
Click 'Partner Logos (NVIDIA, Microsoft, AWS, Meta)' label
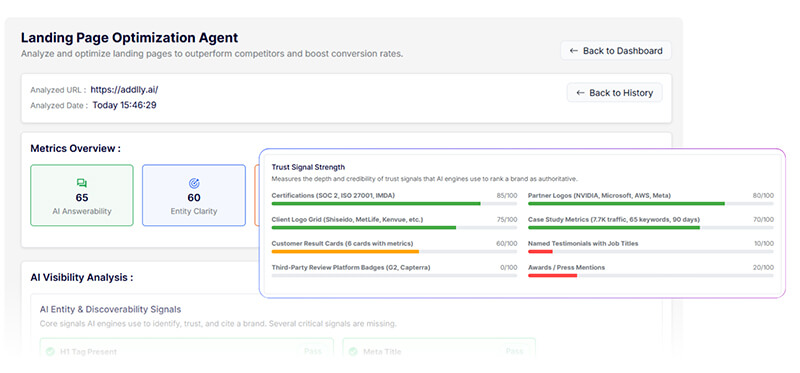599,195
